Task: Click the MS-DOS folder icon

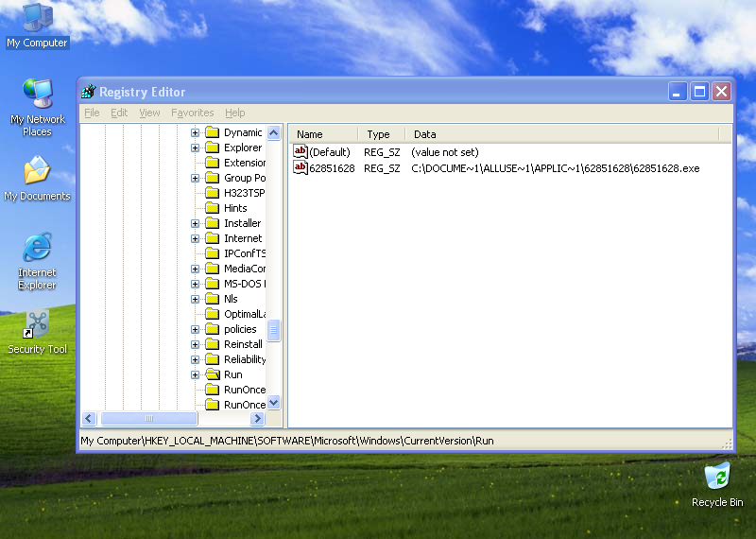Action: pos(212,284)
